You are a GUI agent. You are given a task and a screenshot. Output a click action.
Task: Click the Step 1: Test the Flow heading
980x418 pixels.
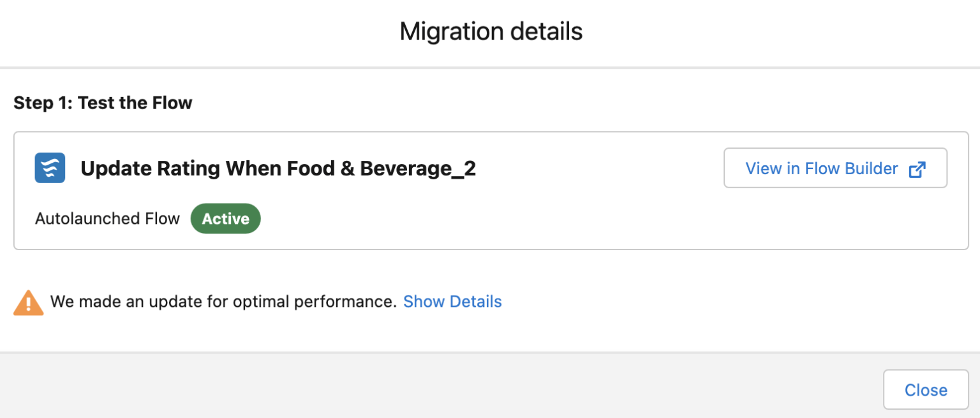(x=102, y=102)
